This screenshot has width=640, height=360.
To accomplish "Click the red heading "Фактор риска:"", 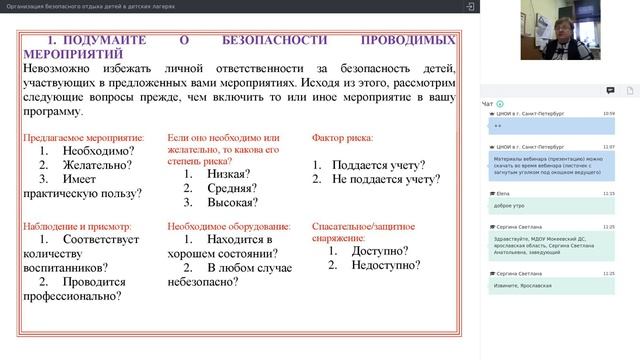I will [342, 138].
